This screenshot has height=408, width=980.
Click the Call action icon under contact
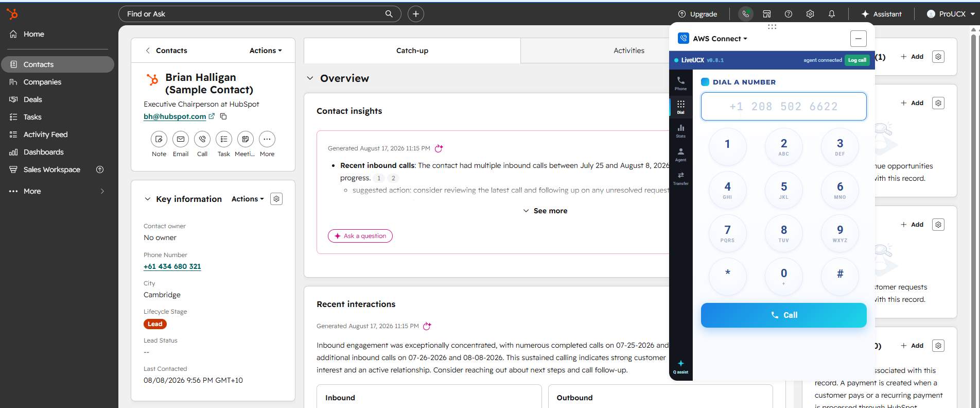tap(202, 139)
